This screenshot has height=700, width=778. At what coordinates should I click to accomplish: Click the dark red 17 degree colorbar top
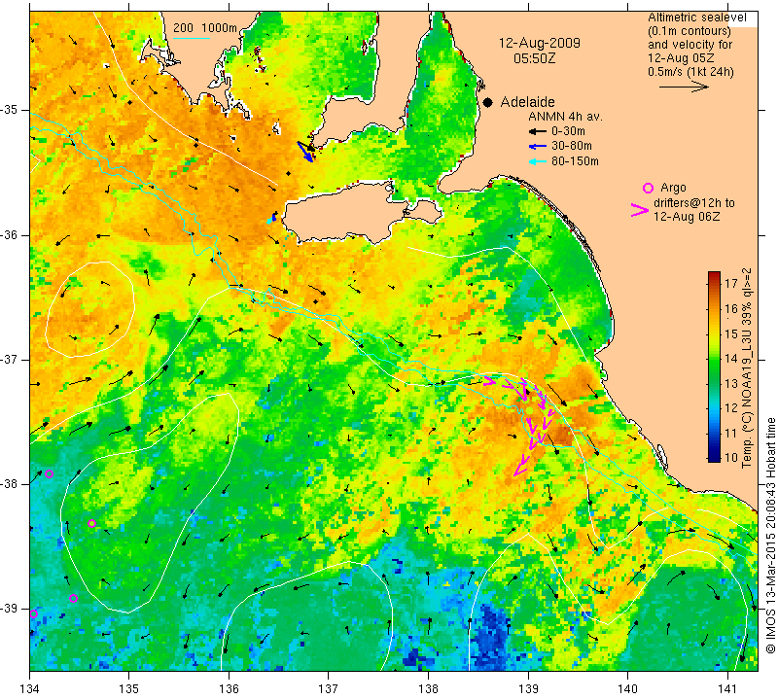pos(714,276)
